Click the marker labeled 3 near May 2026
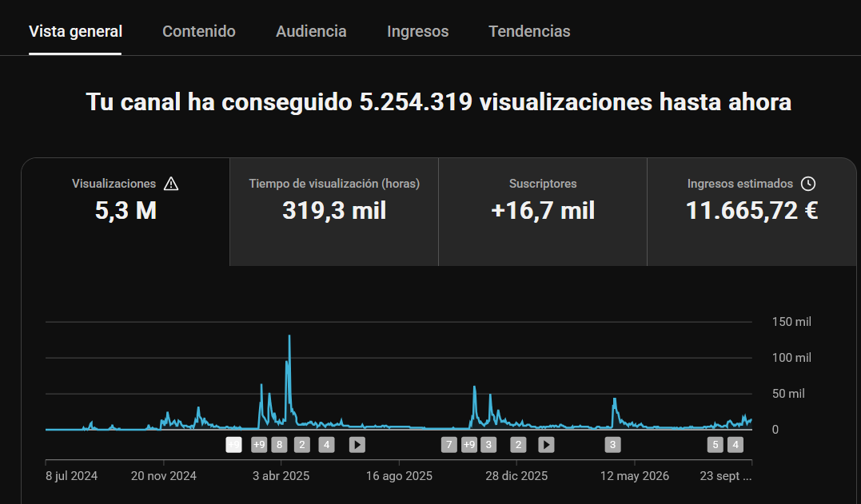Viewport: 861px width, 504px height. [x=613, y=445]
